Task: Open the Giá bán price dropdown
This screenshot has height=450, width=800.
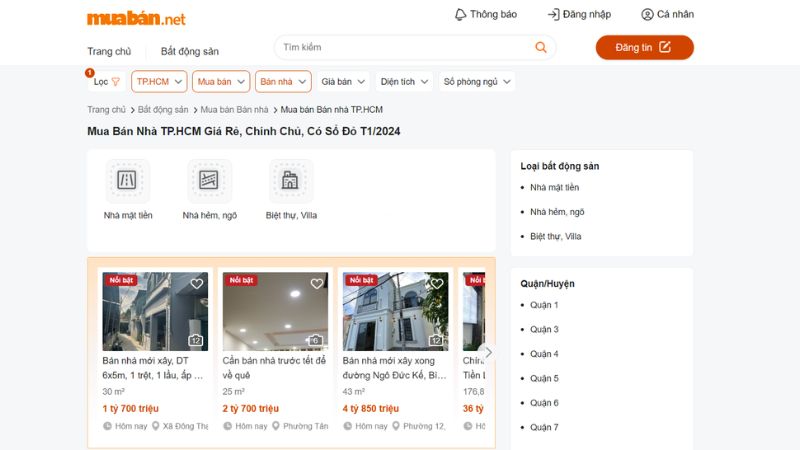Action: pyautogui.click(x=343, y=82)
